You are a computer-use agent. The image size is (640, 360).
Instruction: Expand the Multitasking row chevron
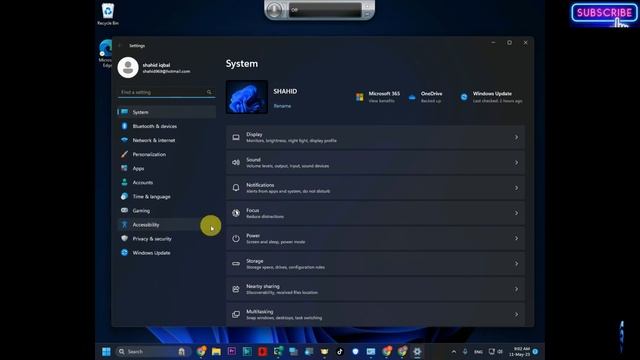[x=516, y=314]
